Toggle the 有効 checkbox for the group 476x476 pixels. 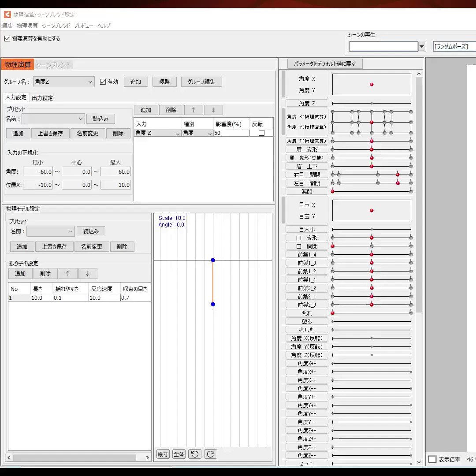(103, 82)
